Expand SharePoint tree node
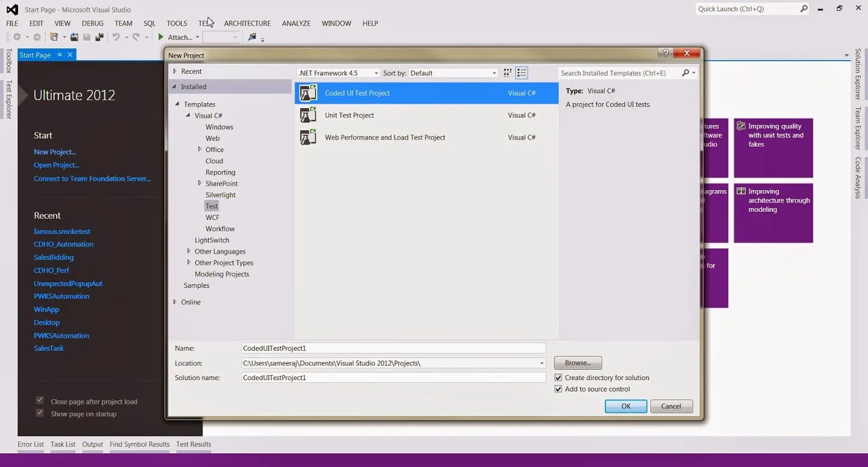 [x=200, y=184]
